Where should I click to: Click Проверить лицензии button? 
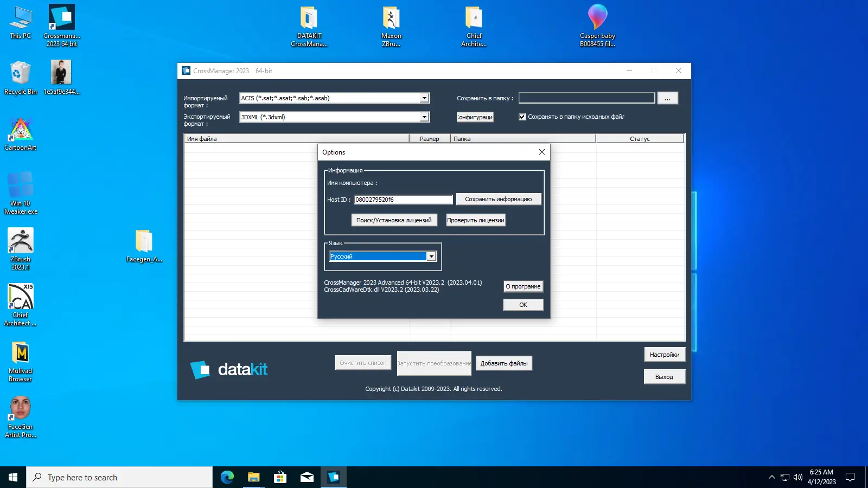click(476, 220)
